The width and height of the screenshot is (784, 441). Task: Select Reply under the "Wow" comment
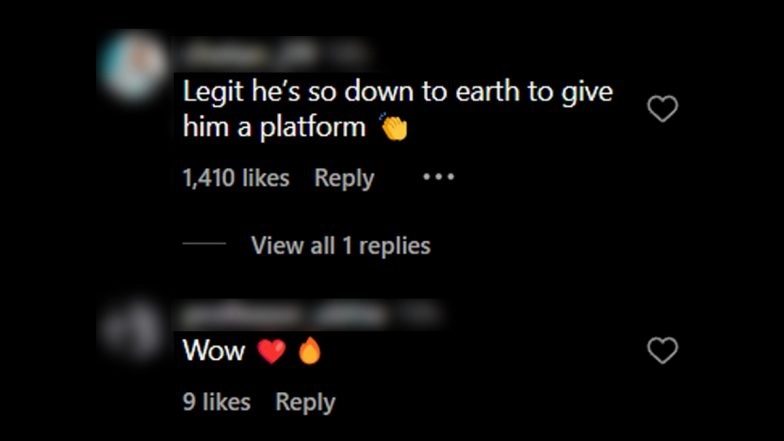305,402
